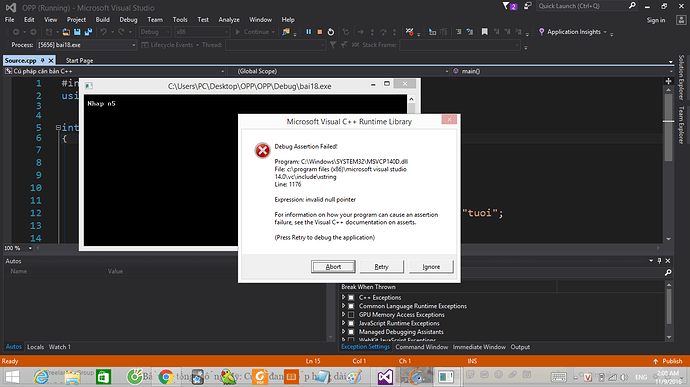
Task: Toggle the C++ Exceptions checkbox
Action: (351, 298)
